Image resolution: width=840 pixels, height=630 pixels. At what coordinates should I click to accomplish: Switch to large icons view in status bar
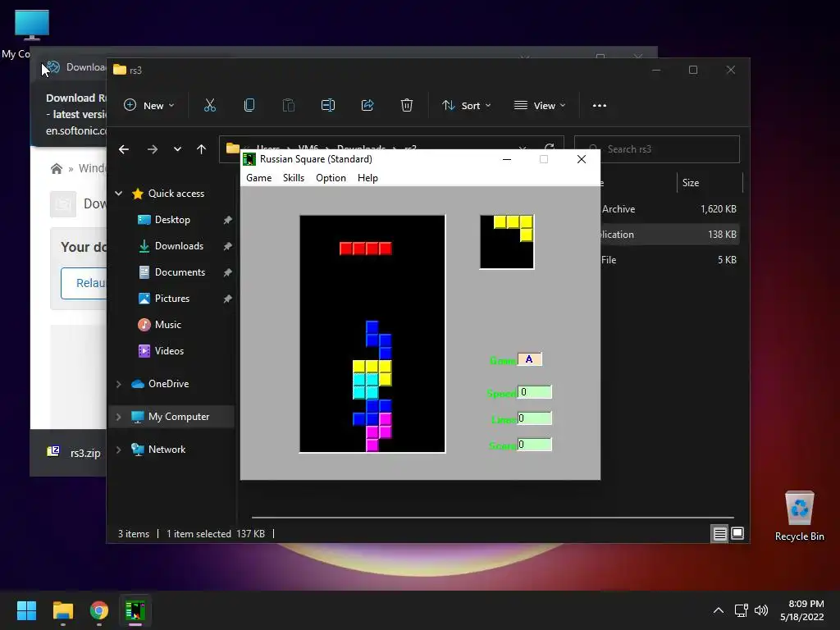[737, 533]
